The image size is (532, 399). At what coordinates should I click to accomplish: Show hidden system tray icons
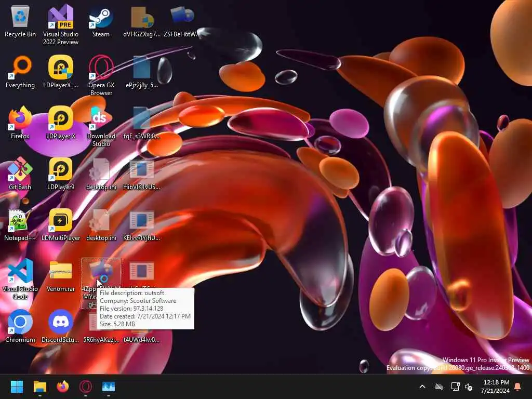pos(422,387)
